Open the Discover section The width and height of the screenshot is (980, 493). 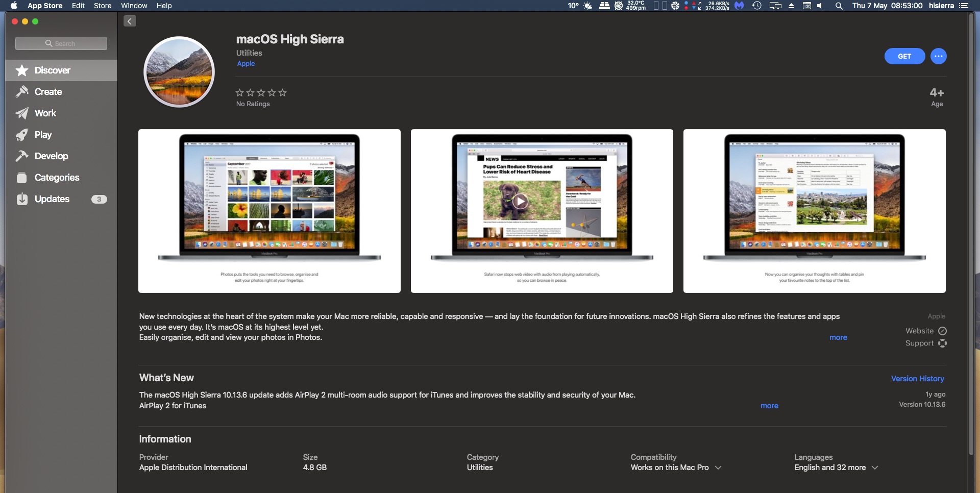[61, 70]
